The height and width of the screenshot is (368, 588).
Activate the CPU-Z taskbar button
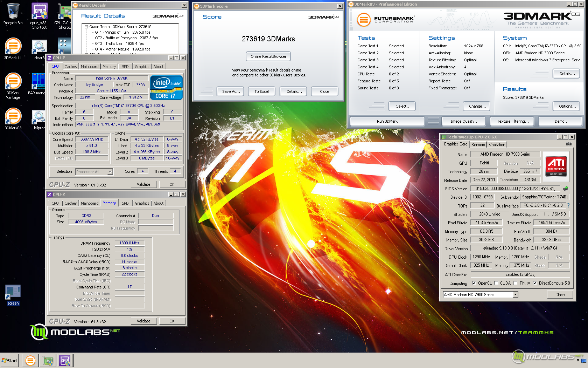tap(65, 360)
